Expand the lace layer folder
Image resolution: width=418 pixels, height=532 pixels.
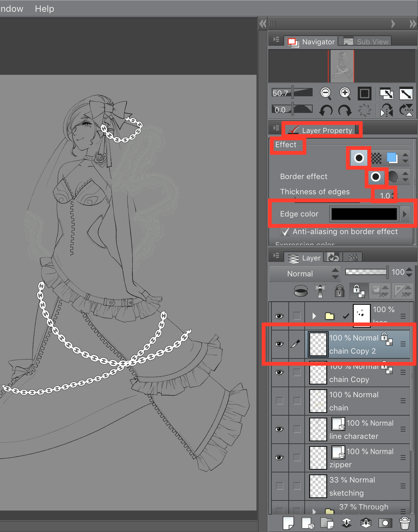pos(314,316)
